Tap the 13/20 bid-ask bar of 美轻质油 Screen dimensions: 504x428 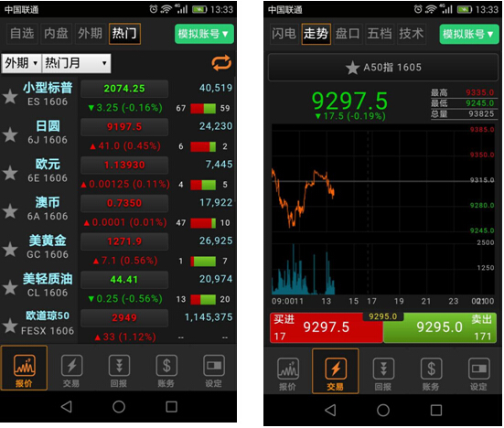(203, 299)
